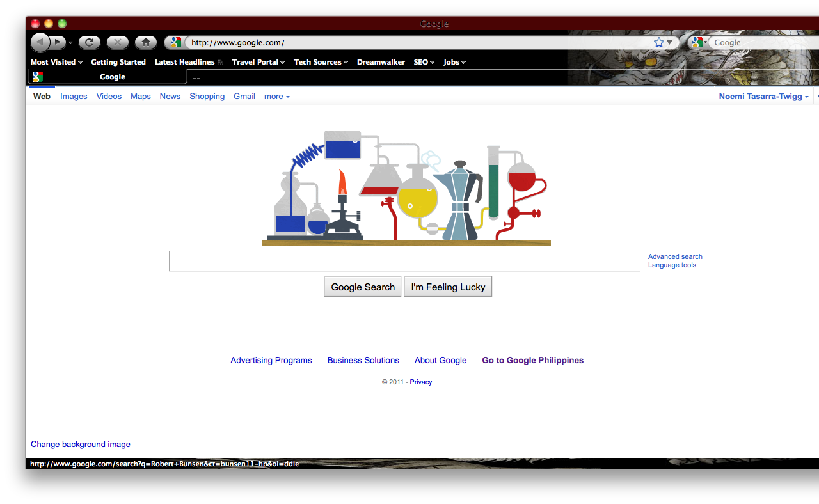Reload the page with the refresh icon

tap(90, 43)
